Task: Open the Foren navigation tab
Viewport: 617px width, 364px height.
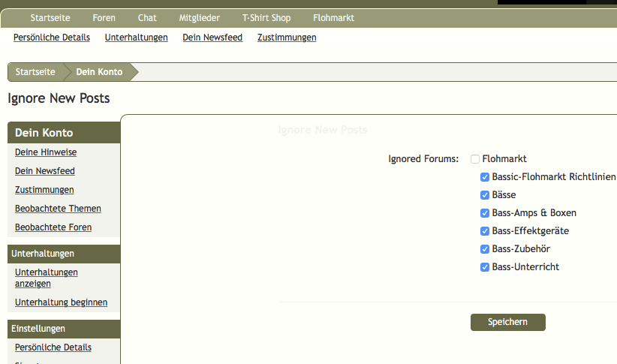Action: [x=104, y=18]
